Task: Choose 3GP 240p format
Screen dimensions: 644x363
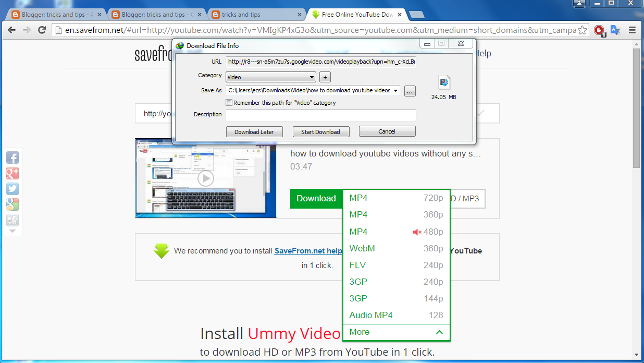Action: point(397,282)
